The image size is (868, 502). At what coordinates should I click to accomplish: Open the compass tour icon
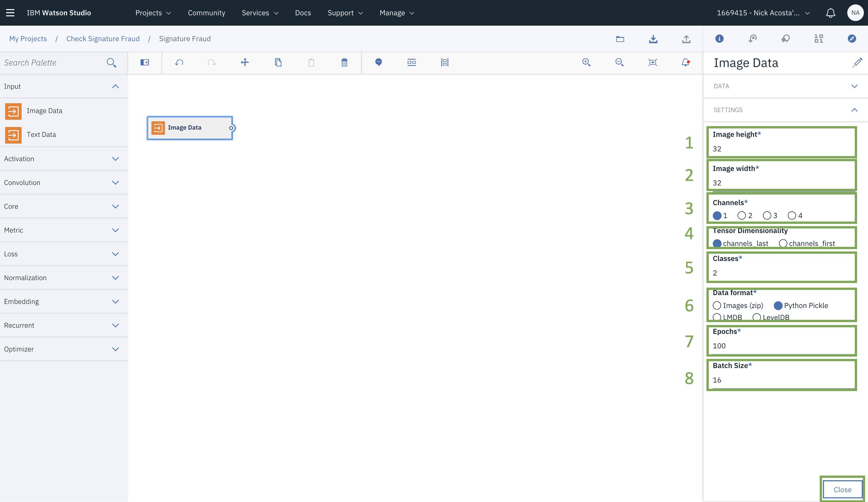tap(852, 39)
